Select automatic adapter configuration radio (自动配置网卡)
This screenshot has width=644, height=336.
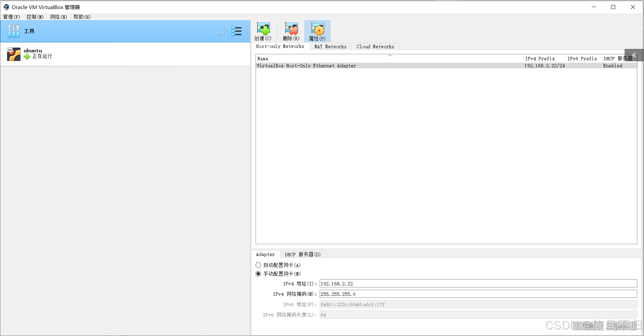click(258, 265)
